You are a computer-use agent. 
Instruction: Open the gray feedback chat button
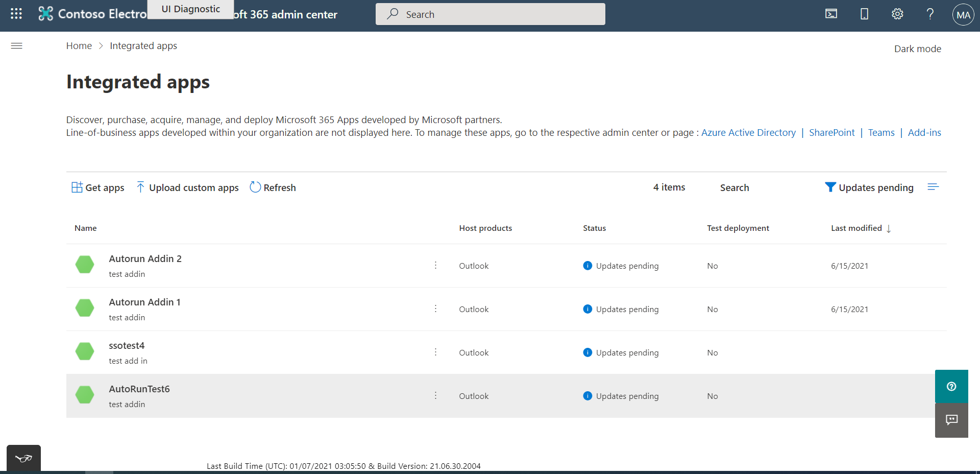pos(951,420)
